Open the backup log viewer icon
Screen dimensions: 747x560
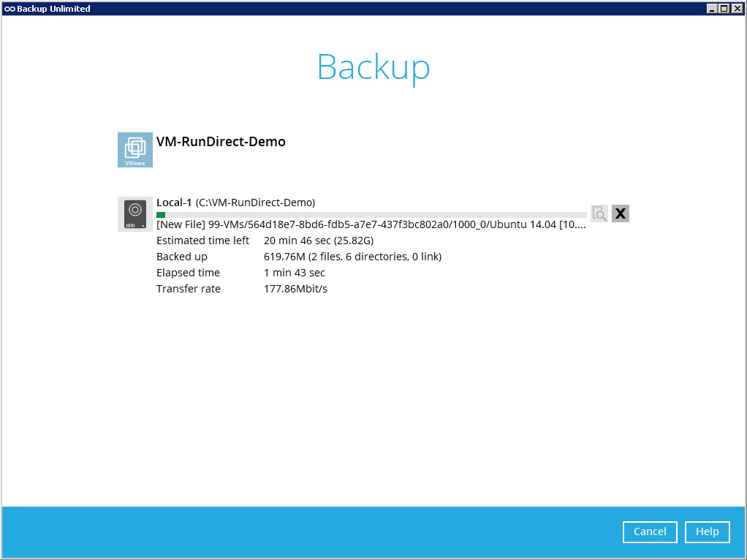(599, 213)
